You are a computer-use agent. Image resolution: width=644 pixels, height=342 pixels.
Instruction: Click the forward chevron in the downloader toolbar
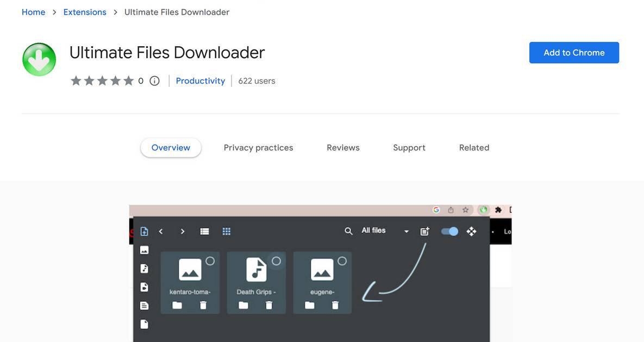tap(183, 231)
